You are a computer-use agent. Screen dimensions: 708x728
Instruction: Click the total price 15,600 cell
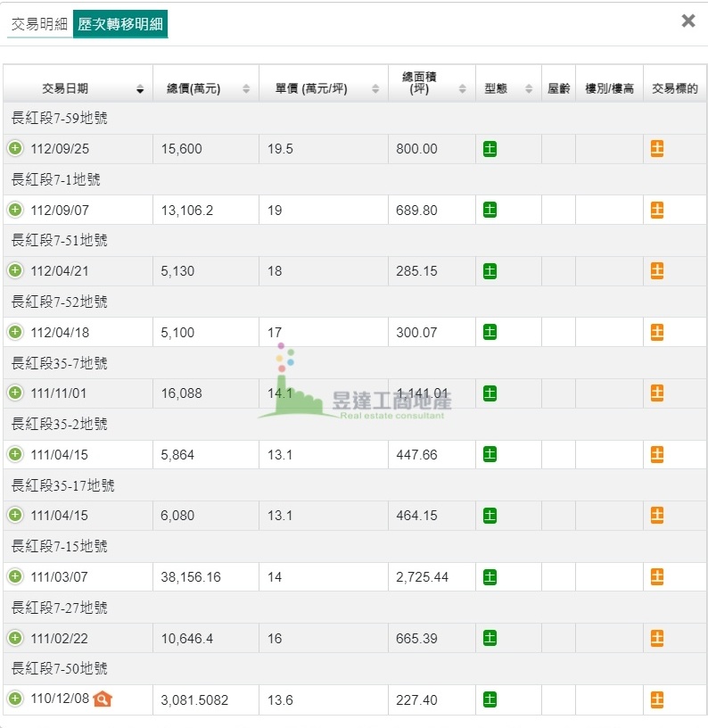click(x=205, y=149)
